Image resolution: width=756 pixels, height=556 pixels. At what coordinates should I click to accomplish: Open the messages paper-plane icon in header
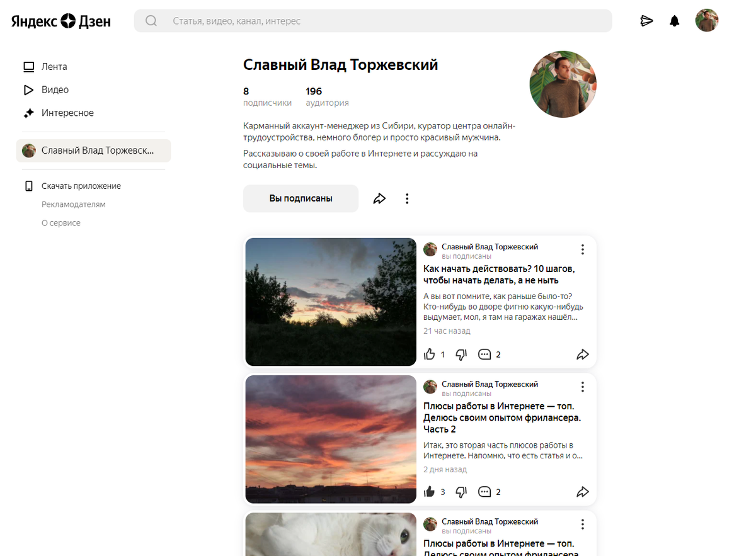pyautogui.click(x=646, y=21)
